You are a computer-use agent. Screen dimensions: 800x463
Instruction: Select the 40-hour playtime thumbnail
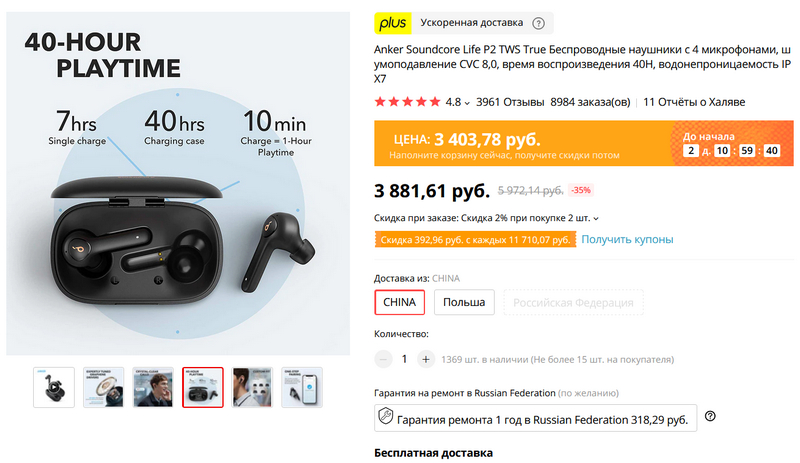203,388
